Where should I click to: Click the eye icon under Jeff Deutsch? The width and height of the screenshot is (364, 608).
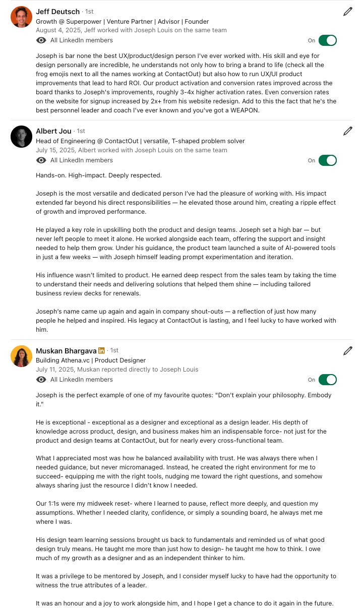coord(41,40)
